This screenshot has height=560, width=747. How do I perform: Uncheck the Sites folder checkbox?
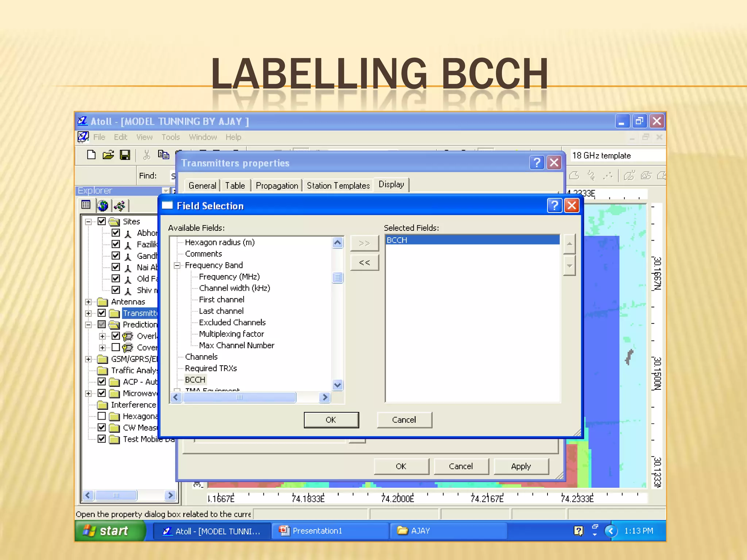(x=102, y=221)
